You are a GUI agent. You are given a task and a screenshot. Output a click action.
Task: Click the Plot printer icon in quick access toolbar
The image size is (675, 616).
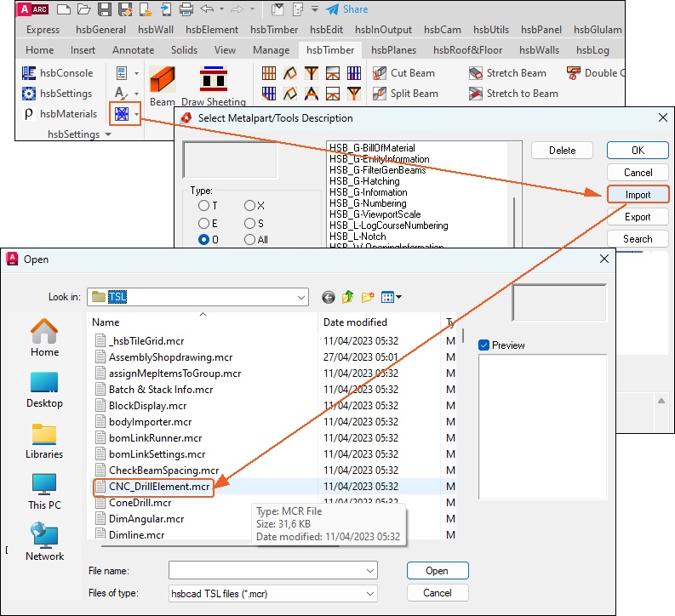point(186,9)
